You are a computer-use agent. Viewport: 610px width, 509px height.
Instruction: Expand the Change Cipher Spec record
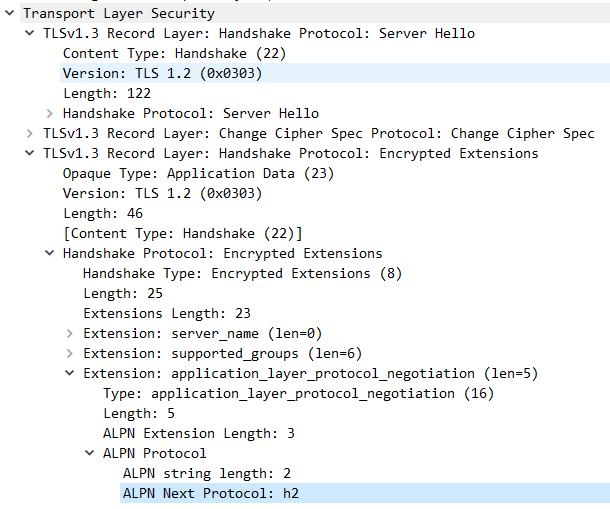pos(30,133)
